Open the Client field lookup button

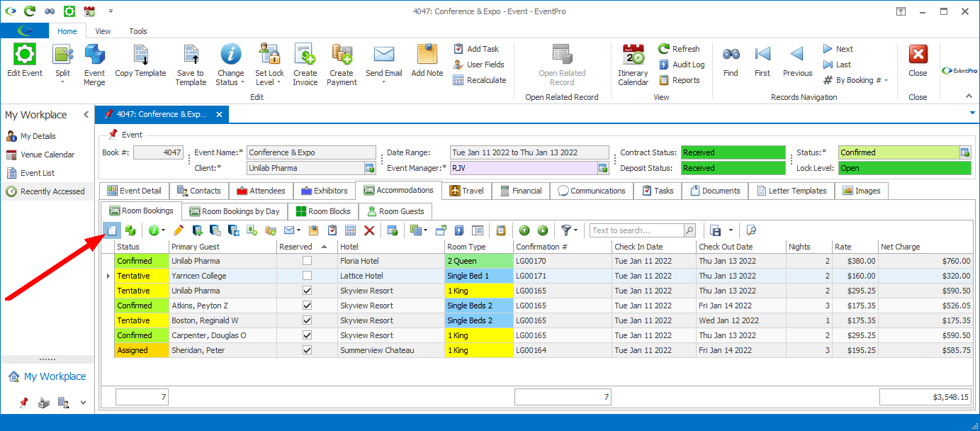coord(369,168)
